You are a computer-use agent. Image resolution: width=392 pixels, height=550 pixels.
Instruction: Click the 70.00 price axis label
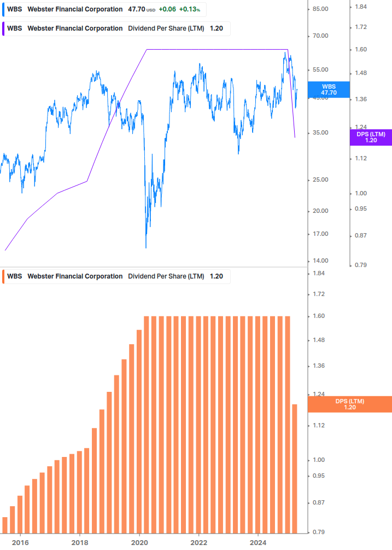(x=320, y=36)
